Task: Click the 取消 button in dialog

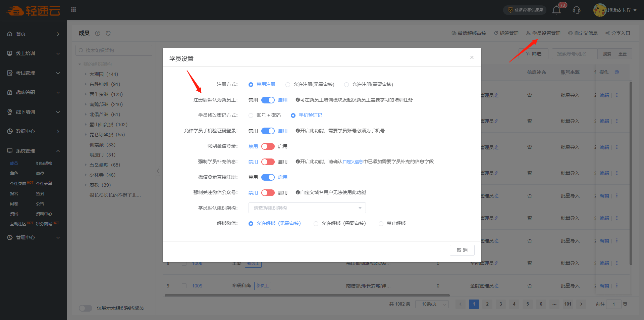Action: pos(462,250)
